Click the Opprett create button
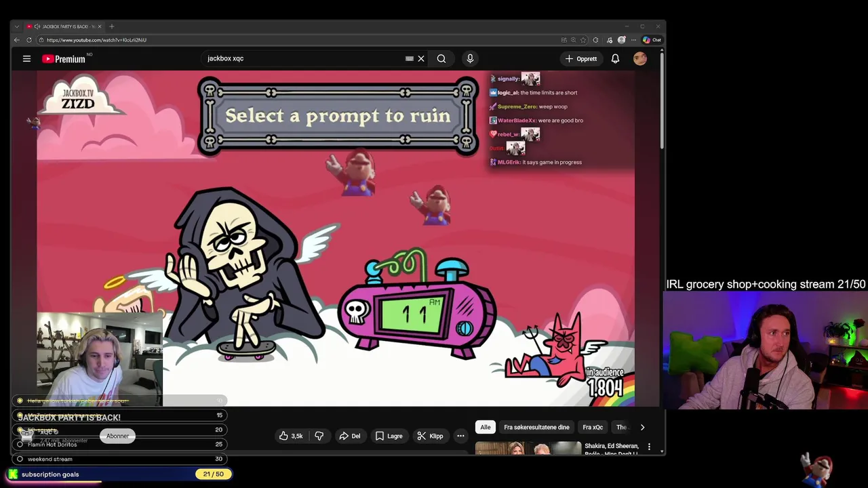The height and width of the screenshot is (488, 868). click(581, 59)
